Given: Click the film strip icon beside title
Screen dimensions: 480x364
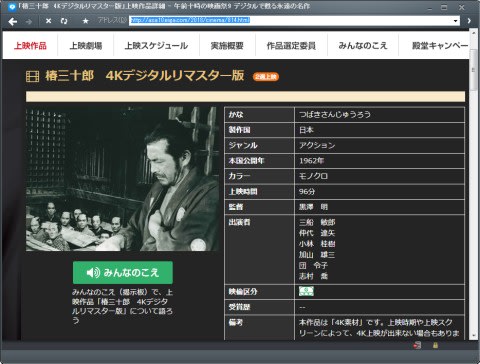Looking at the screenshot, I should click(32, 76).
